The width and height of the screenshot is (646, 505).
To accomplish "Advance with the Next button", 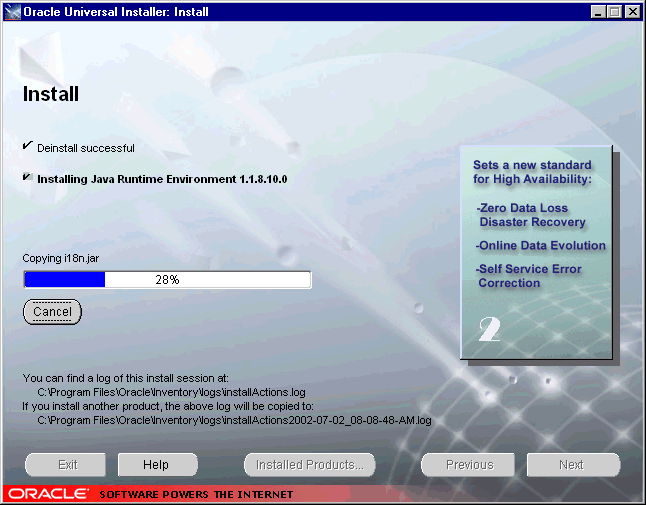I will coord(573,465).
